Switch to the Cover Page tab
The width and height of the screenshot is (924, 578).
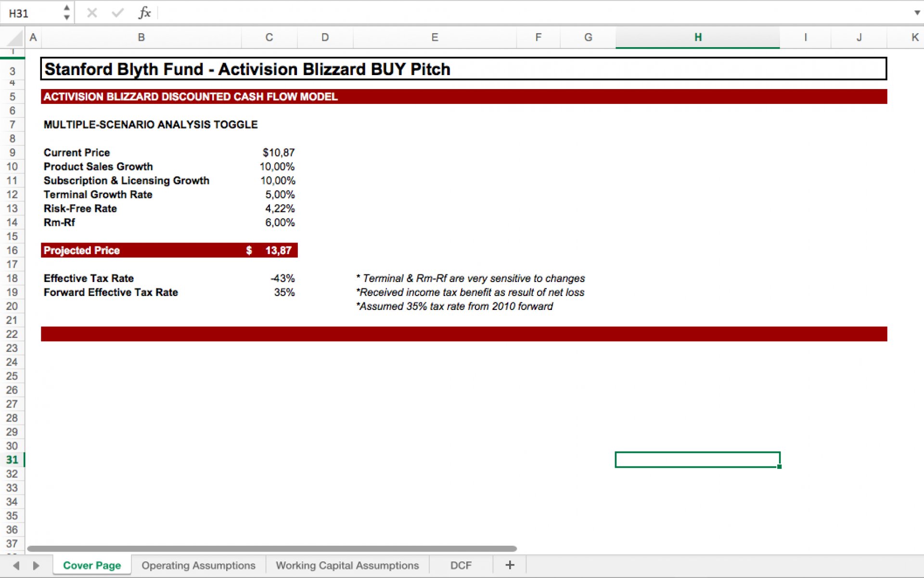pyautogui.click(x=92, y=565)
